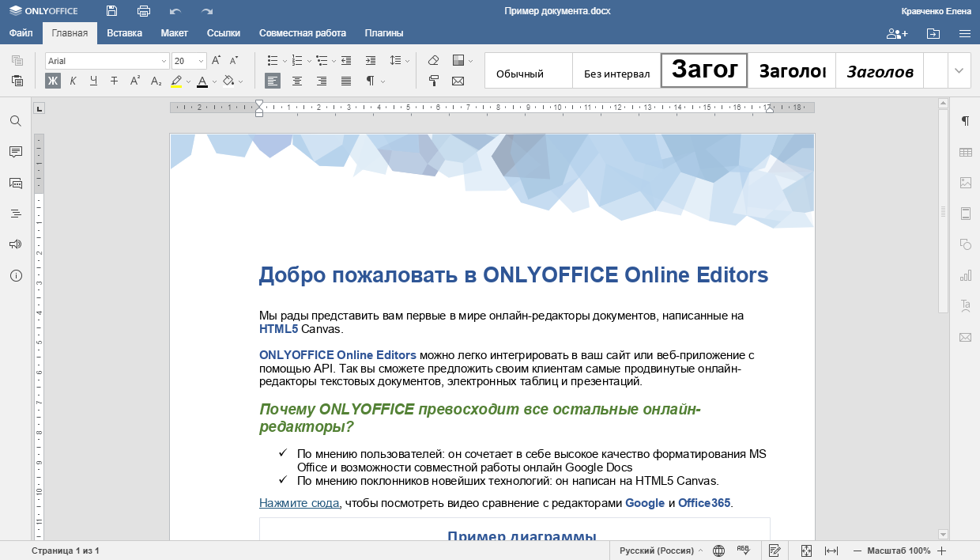
Task: Copy selection with the copy icon
Action: [x=17, y=61]
